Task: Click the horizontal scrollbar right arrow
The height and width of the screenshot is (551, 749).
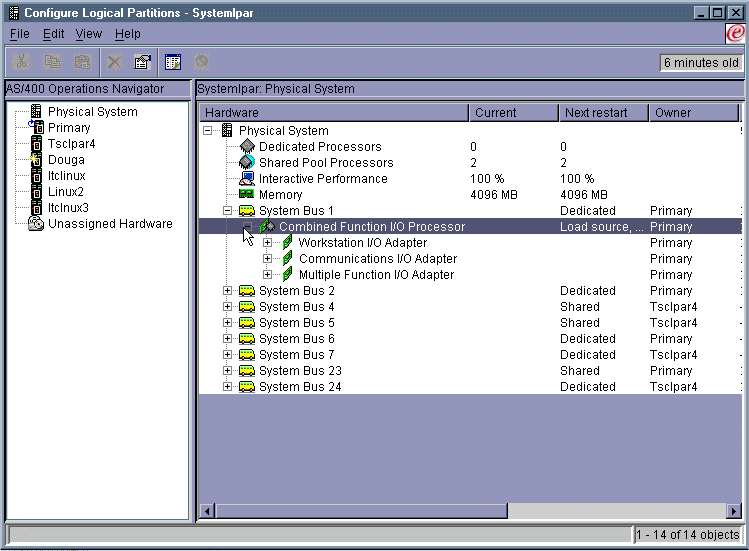Action: pos(733,511)
